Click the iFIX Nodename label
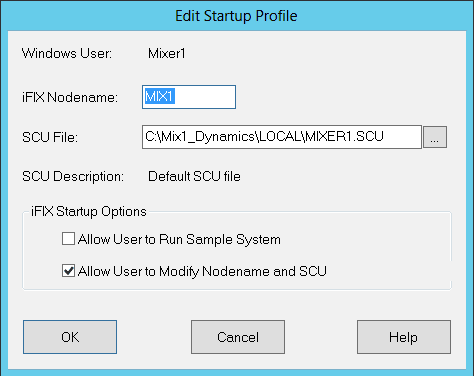 click(70, 97)
